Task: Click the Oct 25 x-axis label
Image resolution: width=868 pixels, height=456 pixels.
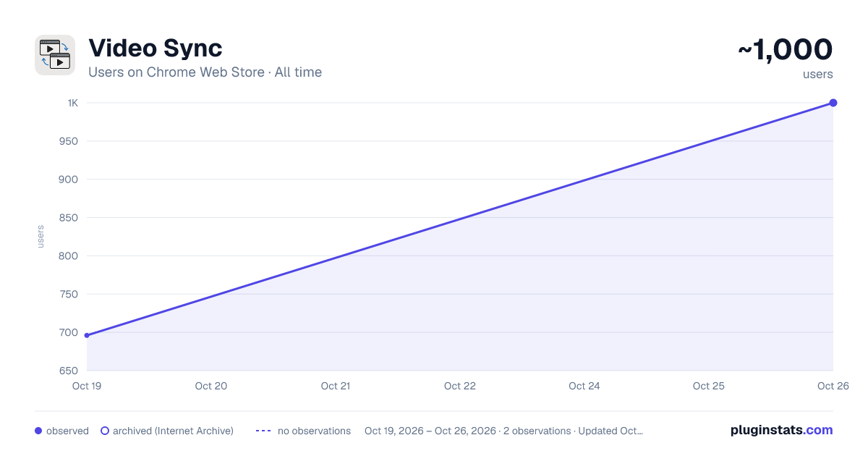Action: [x=709, y=386]
